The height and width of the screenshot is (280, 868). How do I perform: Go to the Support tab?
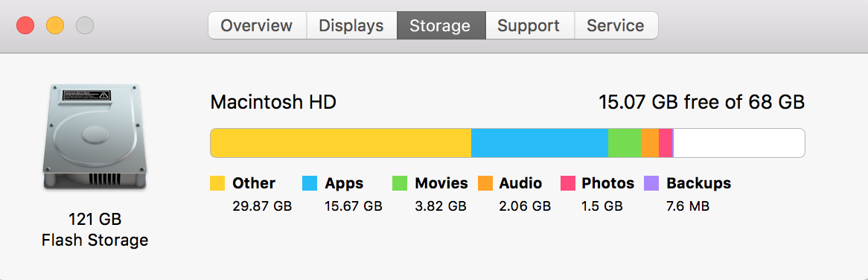(x=529, y=25)
